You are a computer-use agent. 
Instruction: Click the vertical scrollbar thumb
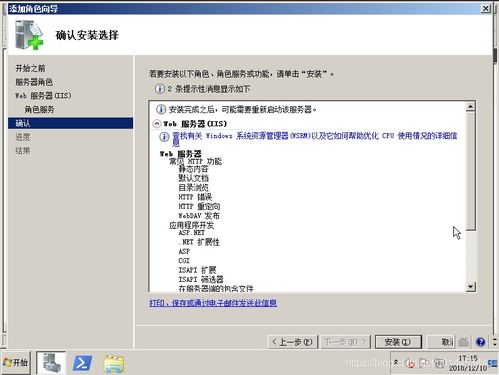coord(470,171)
